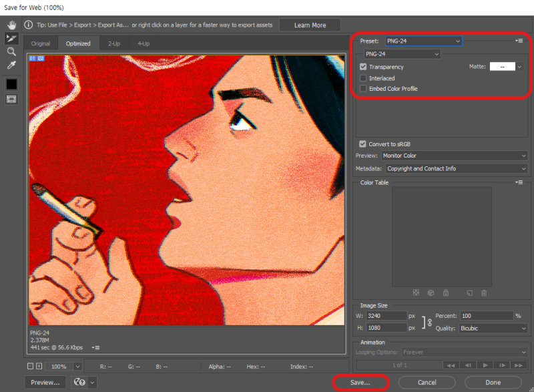The height and width of the screenshot is (392, 534).
Task: Click the white Matte color swatch
Action: tap(503, 67)
